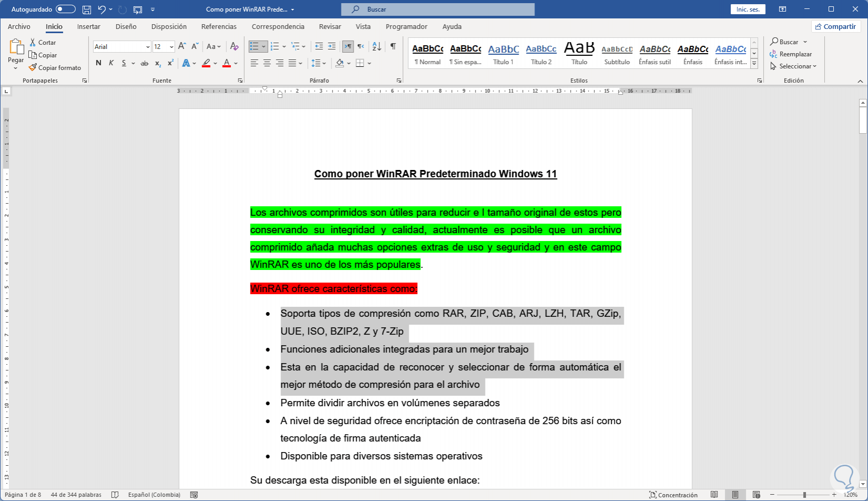Sort the selected paragraphs alphabetically
Image resolution: width=868 pixels, height=501 pixels.
(377, 46)
